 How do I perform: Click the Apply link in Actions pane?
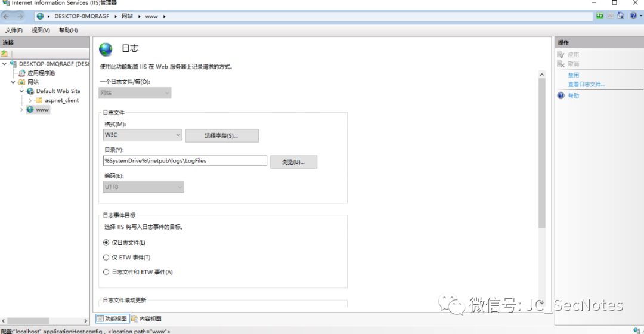[574, 55]
